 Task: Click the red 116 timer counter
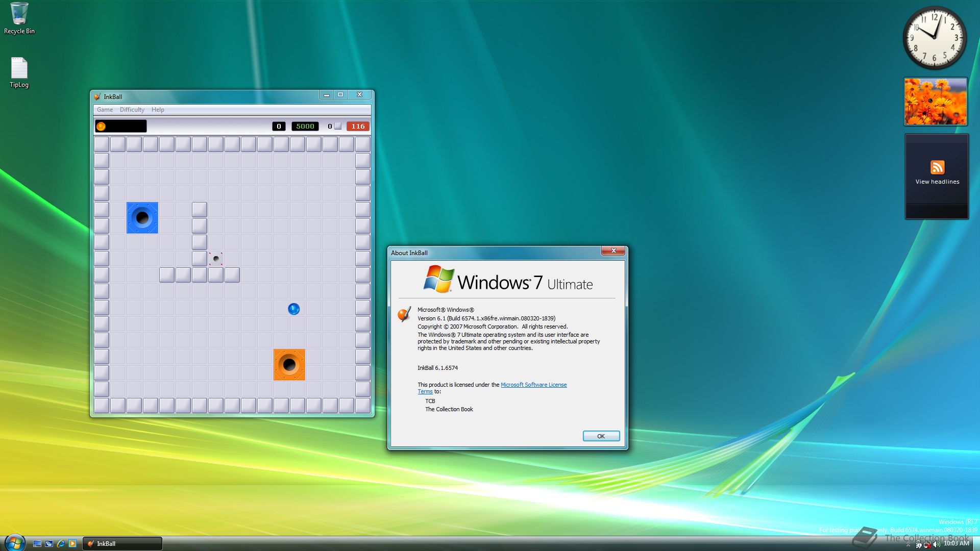[358, 126]
